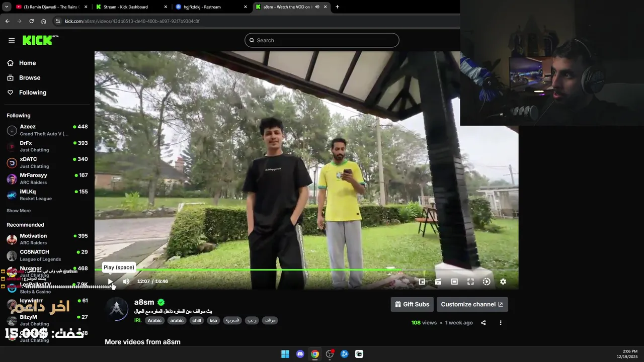Click the a8sm channel name
This screenshot has height=362, width=644.
click(144, 302)
